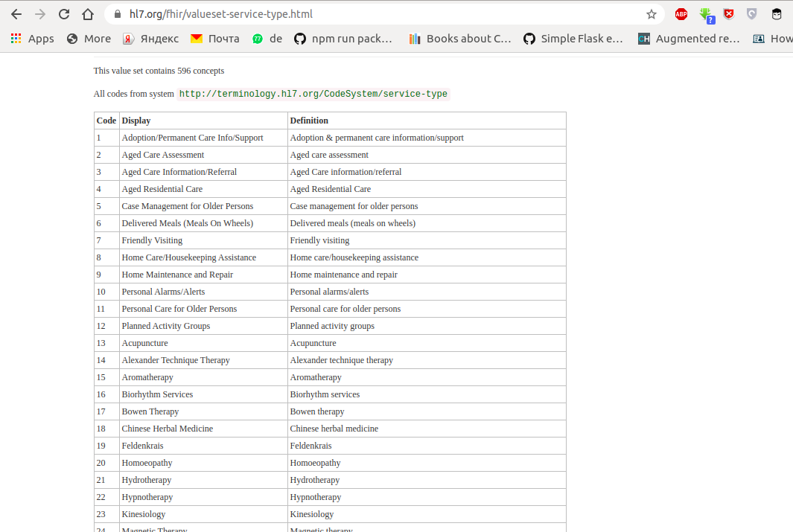The width and height of the screenshot is (793, 532).
Task: Click 'This value set contains 596 concepts'
Action: [159, 71]
